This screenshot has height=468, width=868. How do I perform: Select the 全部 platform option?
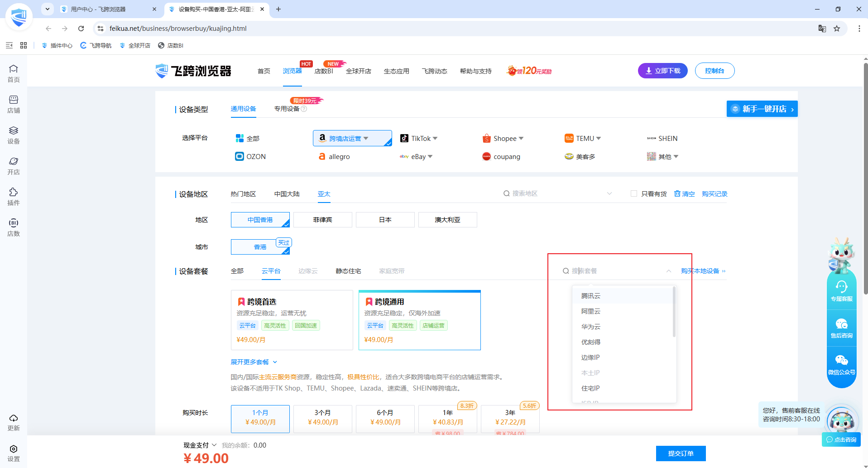click(247, 138)
